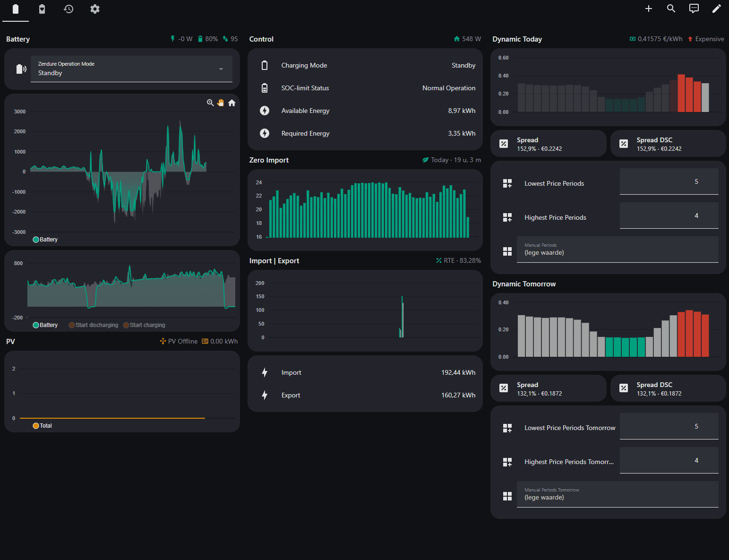729x560 pixels.
Task: Open the Spread DSC today tile
Action: [x=668, y=144]
